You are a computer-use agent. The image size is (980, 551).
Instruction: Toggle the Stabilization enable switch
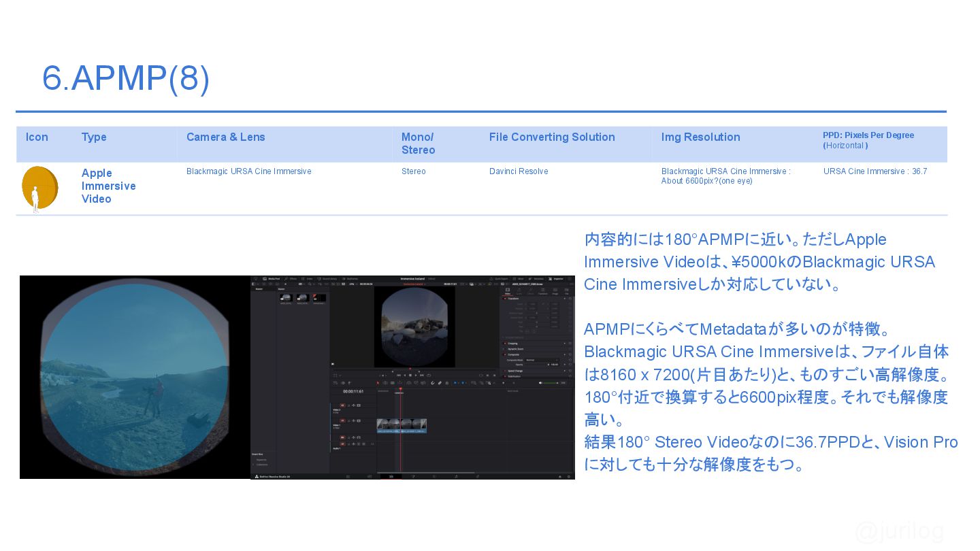(505, 376)
